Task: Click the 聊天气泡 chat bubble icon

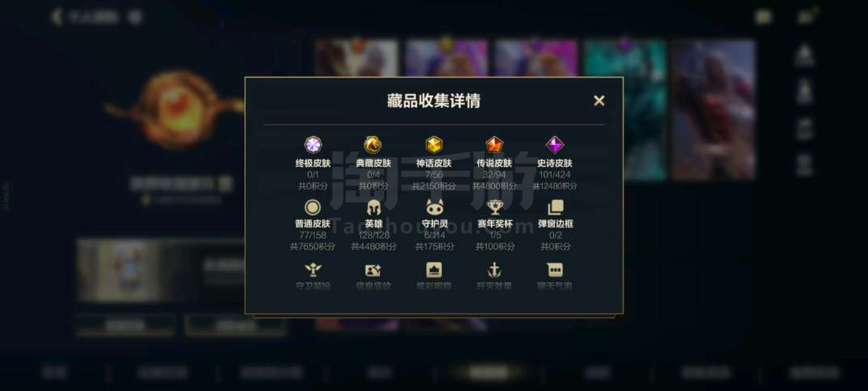Action: tap(555, 270)
